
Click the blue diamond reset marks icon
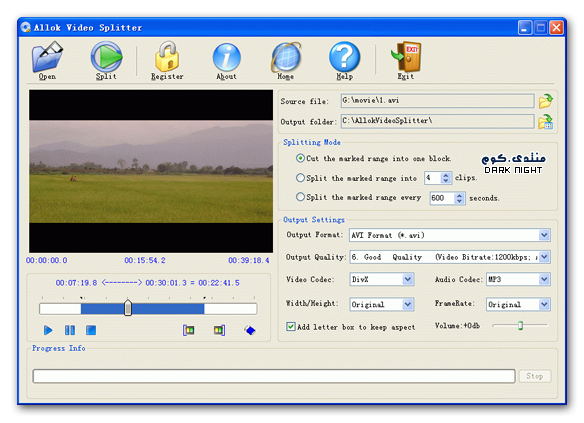click(x=250, y=330)
